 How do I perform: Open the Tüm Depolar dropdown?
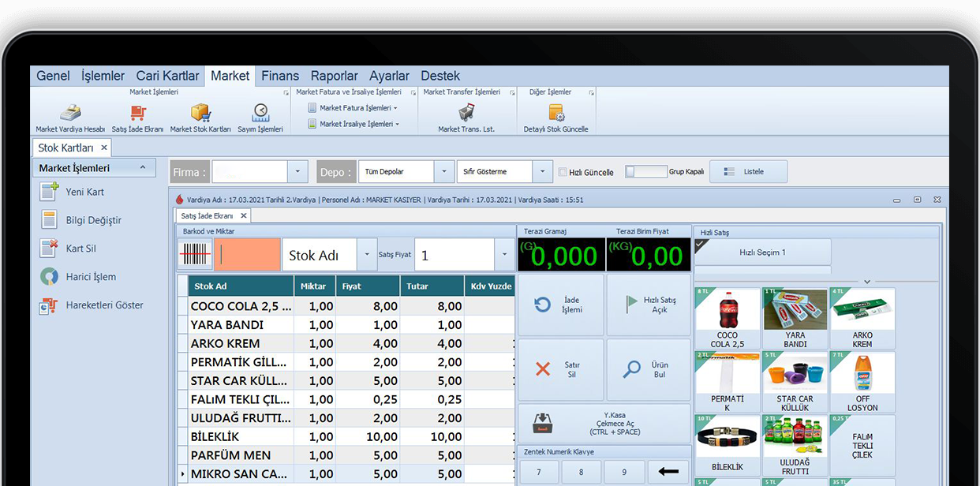(443, 171)
